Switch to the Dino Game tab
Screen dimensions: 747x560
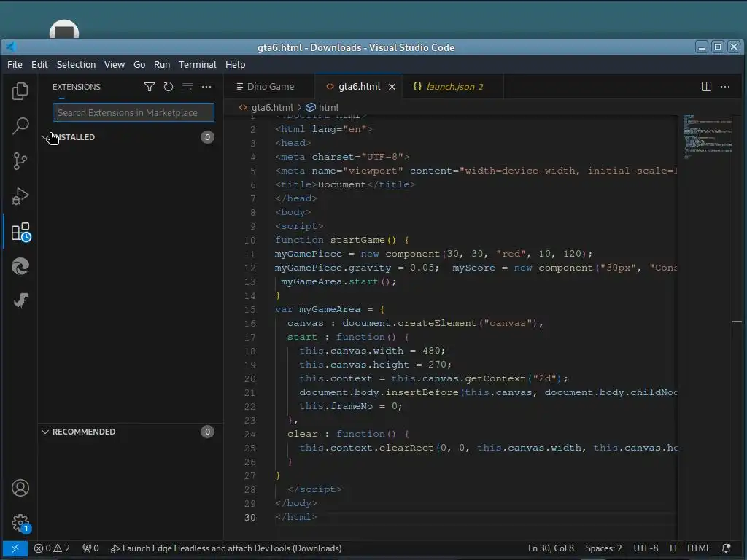click(270, 87)
